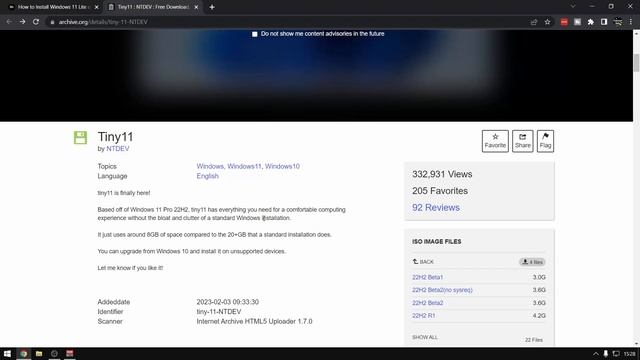640x360 pixels.
Task: Close the 'Tiny11 : NTDEV' tab
Action: pos(196,7)
